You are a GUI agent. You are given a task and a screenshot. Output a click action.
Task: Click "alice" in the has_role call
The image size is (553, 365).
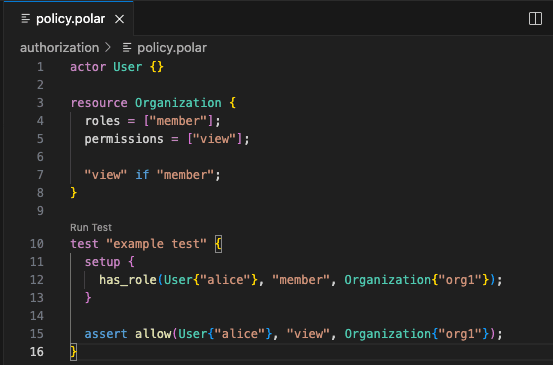(225, 280)
